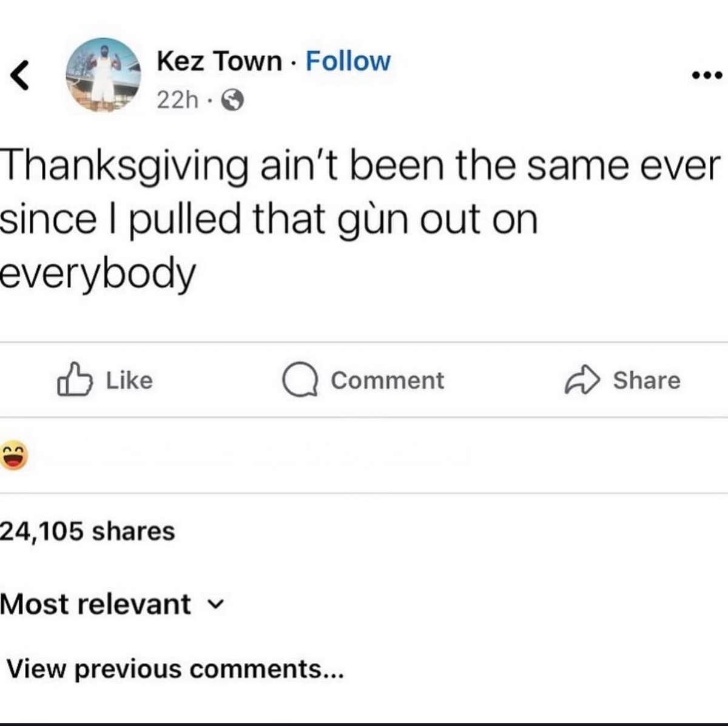
Task: Click the Like thumbs-up icon
Action: tap(76, 381)
